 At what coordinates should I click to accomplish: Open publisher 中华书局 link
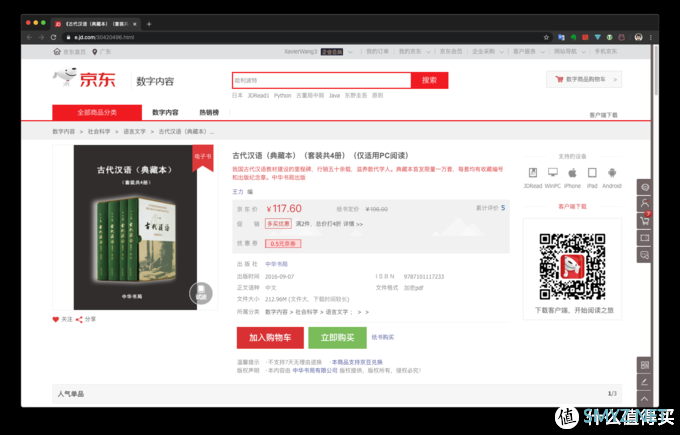tap(276, 264)
